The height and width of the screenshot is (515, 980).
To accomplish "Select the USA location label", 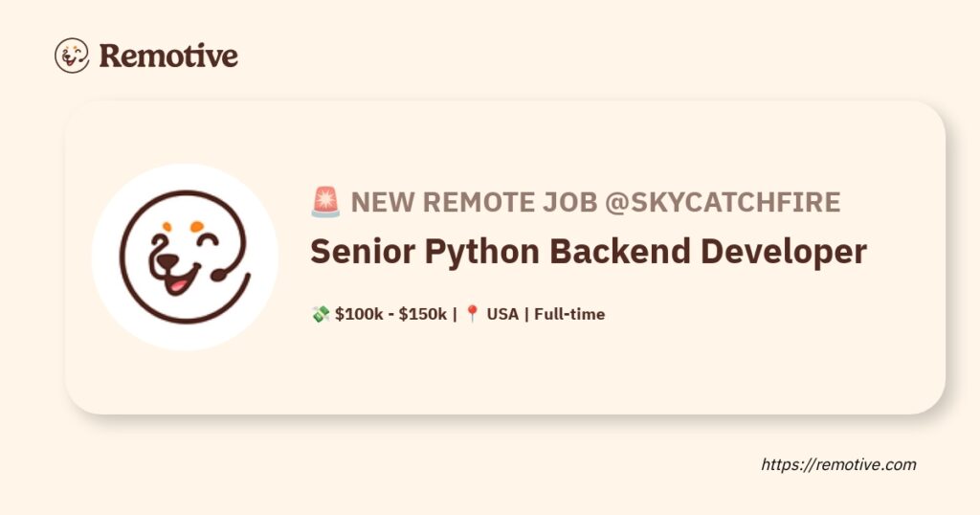I will coord(502,314).
